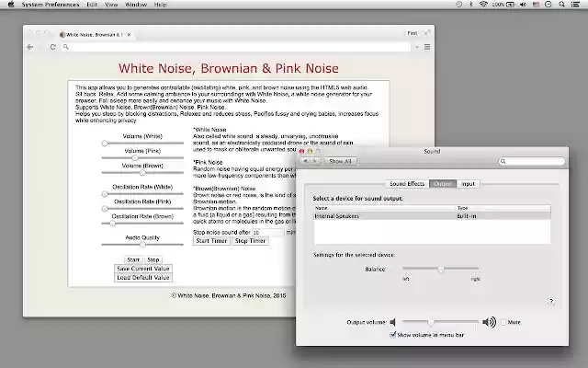Close the Sound preferences window
This screenshot has width=588, height=368.
pos(302,151)
